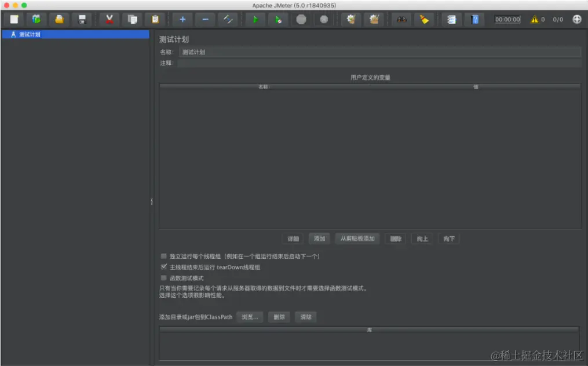The height and width of the screenshot is (366, 588).
Task: Click the Reset search broom icon
Action: 424,19
